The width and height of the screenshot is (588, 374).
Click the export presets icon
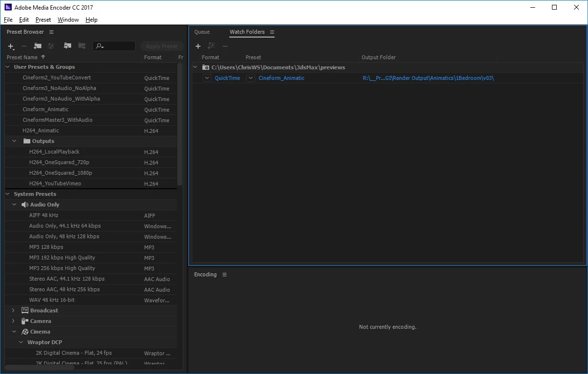point(82,46)
